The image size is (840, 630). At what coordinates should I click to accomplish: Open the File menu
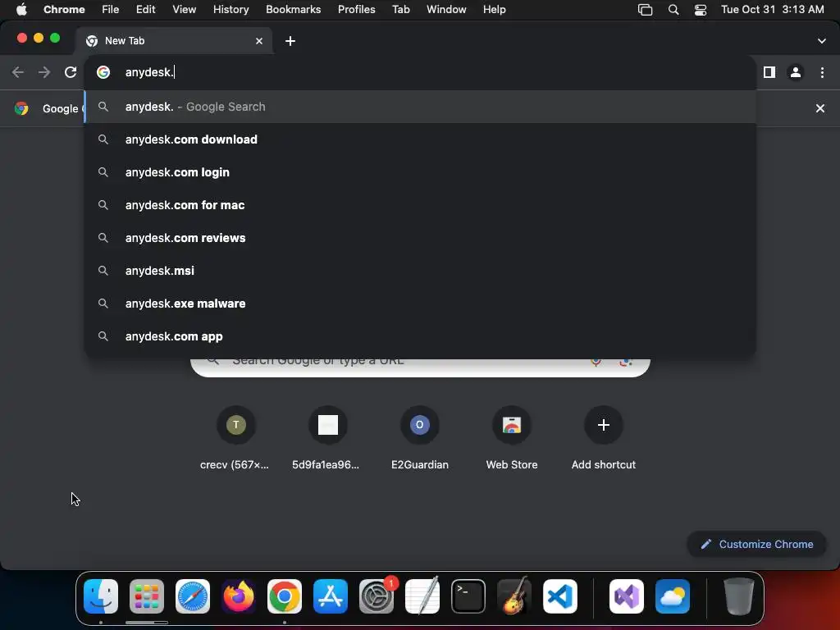click(x=111, y=10)
